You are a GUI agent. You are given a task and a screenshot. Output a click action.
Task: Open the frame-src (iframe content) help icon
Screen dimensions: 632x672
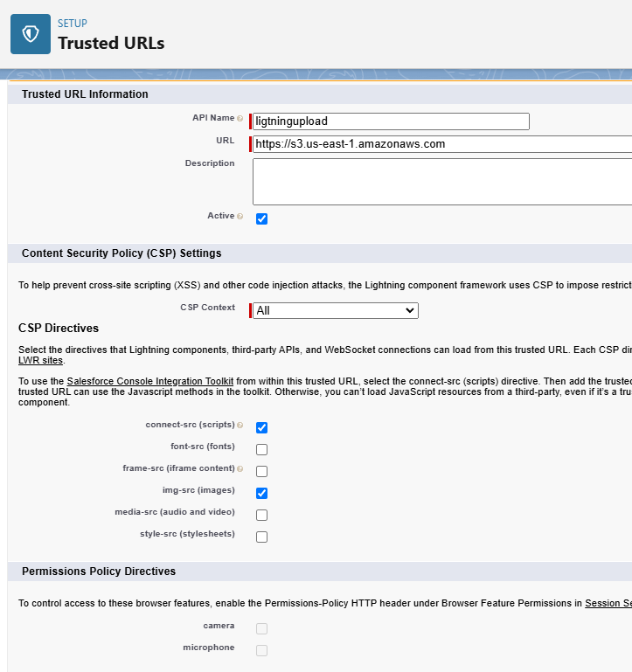click(x=240, y=468)
